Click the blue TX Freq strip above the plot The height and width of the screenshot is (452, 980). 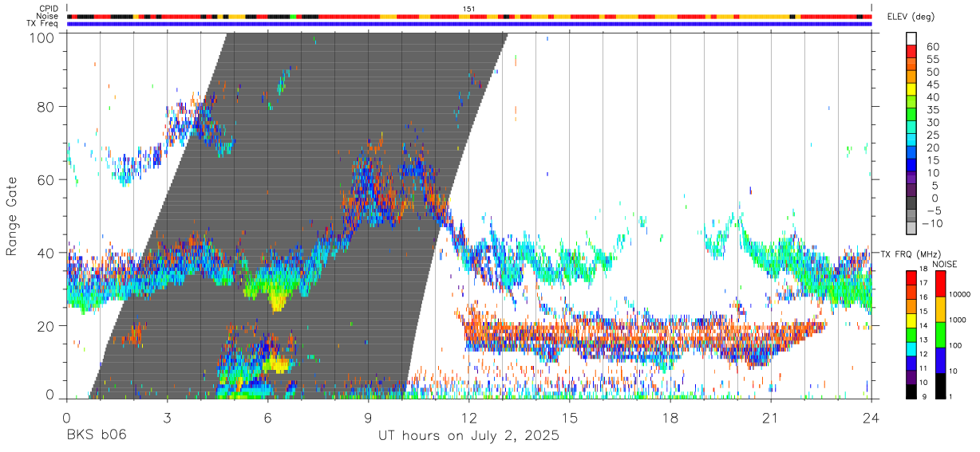click(x=469, y=24)
